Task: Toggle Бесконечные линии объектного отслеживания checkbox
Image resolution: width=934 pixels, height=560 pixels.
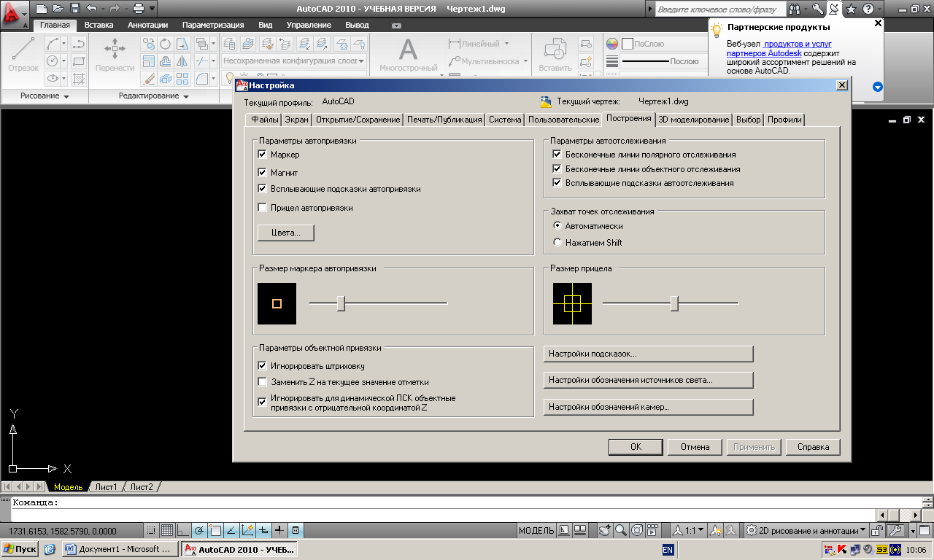Action: pyautogui.click(x=557, y=169)
